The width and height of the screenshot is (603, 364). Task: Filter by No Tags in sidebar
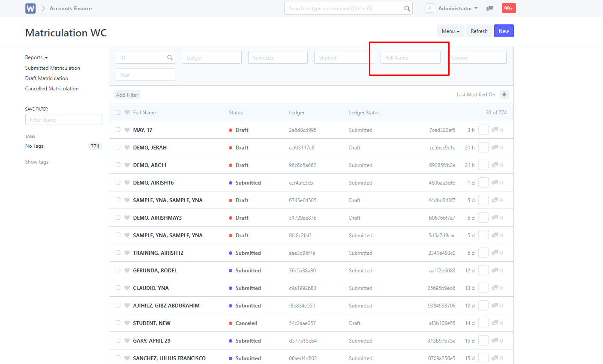pos(34,146)
